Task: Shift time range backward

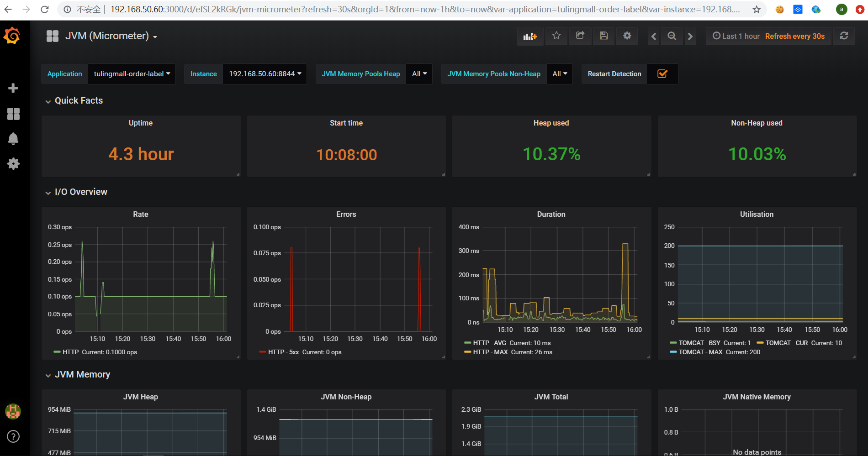Action: click(x=654, y=36)
